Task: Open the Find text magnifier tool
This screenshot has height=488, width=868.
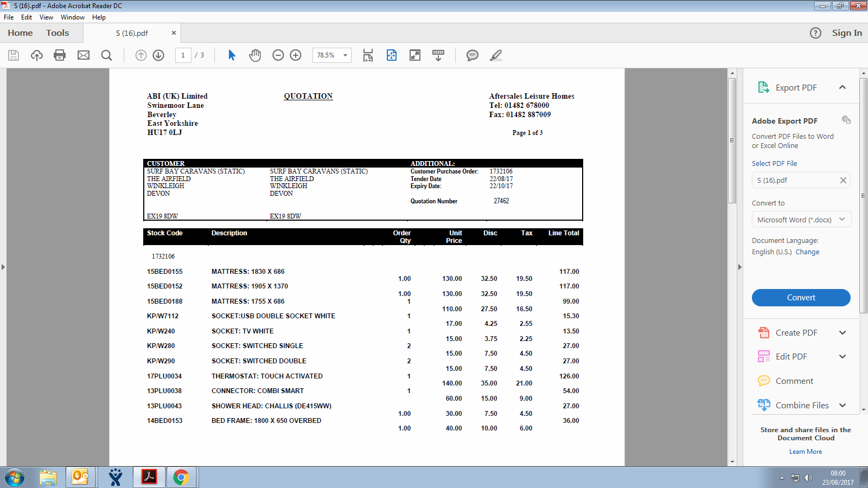Action: [x=107, y=55]
